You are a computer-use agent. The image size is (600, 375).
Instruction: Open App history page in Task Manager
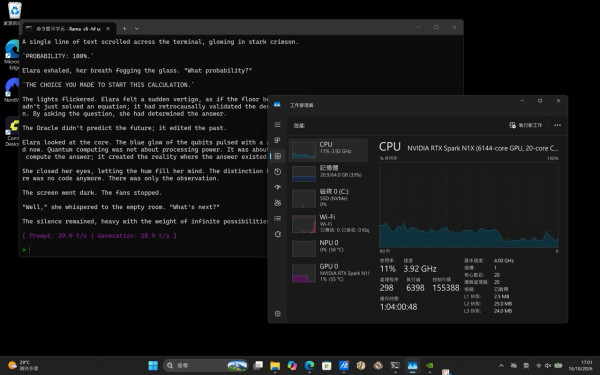pyautogui.click(x=277, y=171)
